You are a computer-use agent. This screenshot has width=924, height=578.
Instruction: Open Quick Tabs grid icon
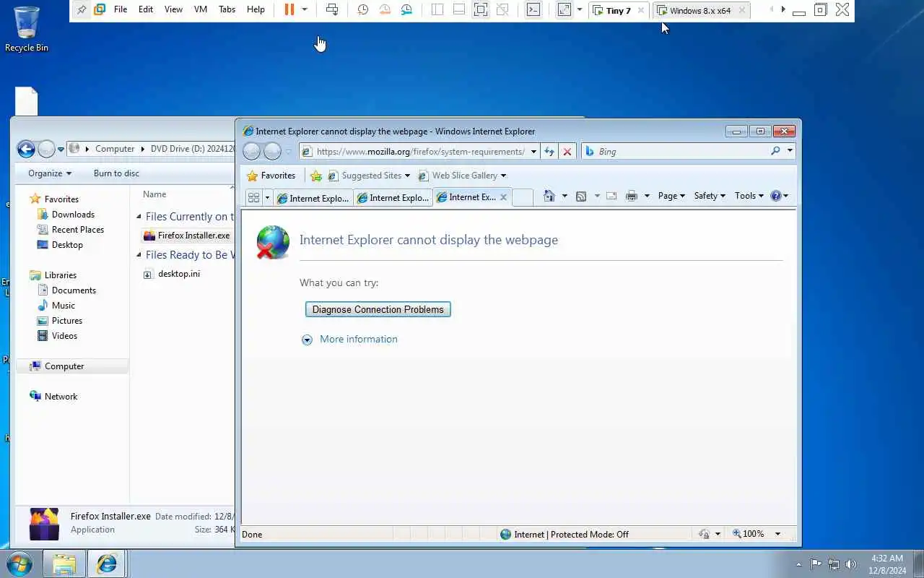pos(253,197)
